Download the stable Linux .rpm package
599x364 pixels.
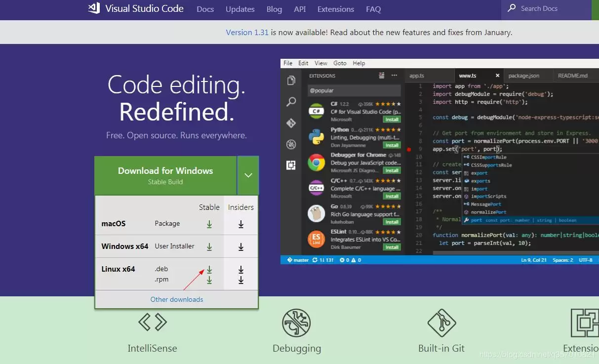[209, 280]
